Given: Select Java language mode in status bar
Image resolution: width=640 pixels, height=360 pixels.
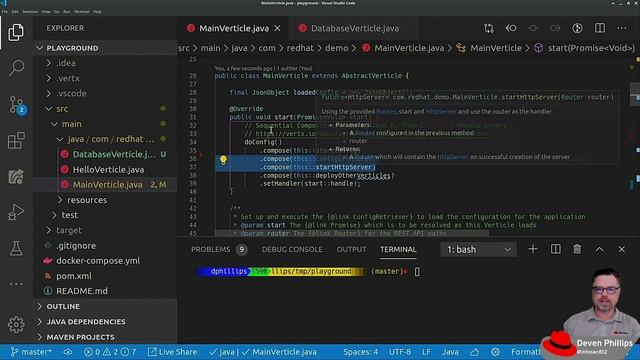Looking at the screenshot, I should [450, 352].
